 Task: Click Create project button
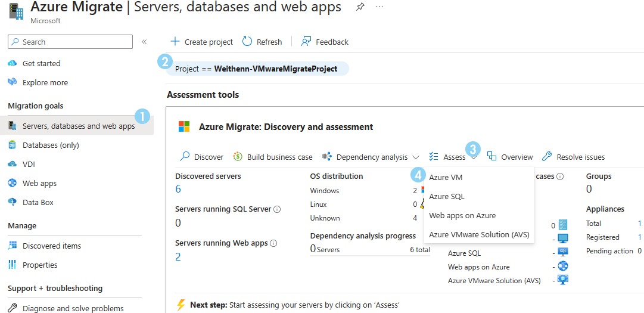[x=202, y=42]
